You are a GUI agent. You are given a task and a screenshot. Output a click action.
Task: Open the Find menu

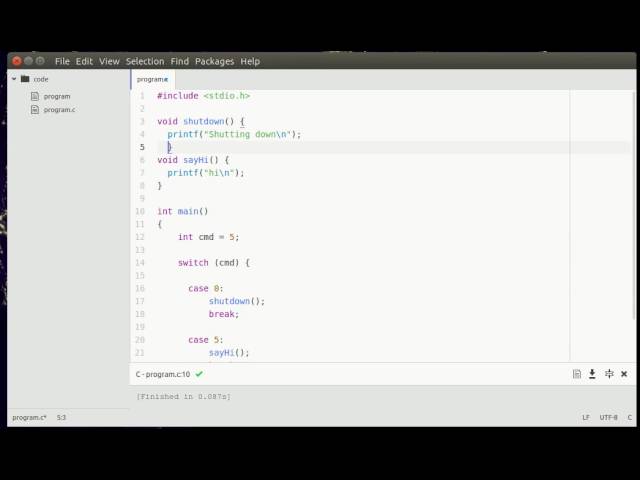[x=180, y=61]
